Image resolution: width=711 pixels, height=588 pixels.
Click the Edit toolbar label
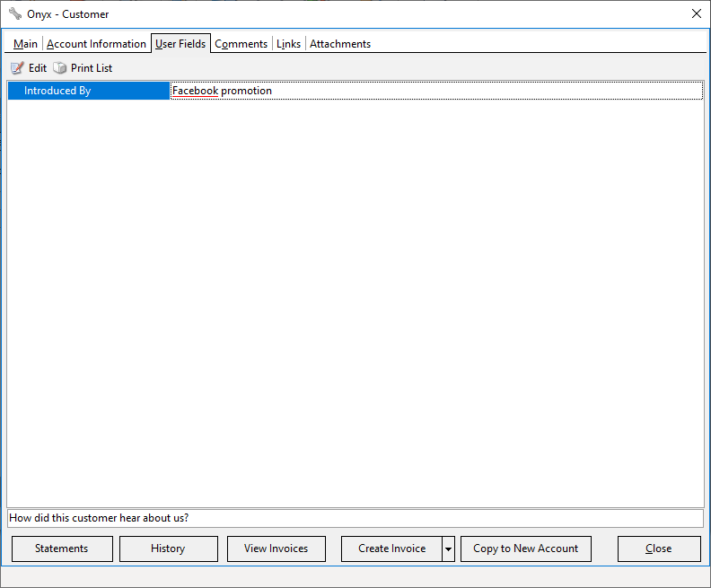tap(38, 68)
